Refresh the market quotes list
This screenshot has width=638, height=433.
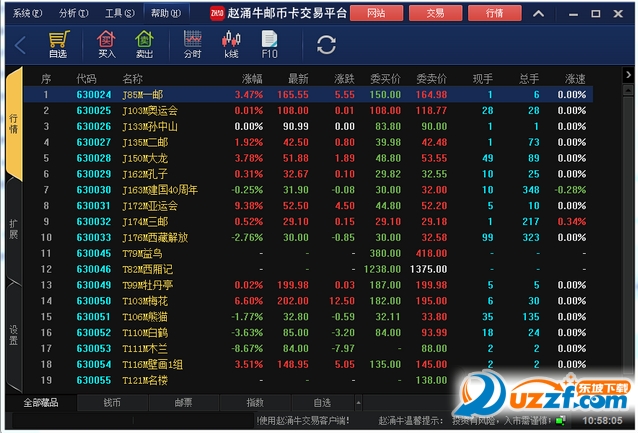coord(326,44)
